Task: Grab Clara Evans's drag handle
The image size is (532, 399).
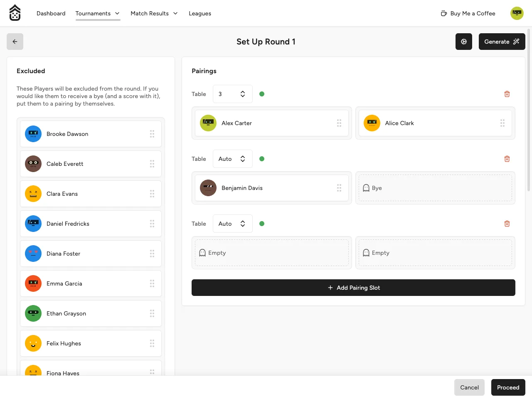Action: [152, 194]
